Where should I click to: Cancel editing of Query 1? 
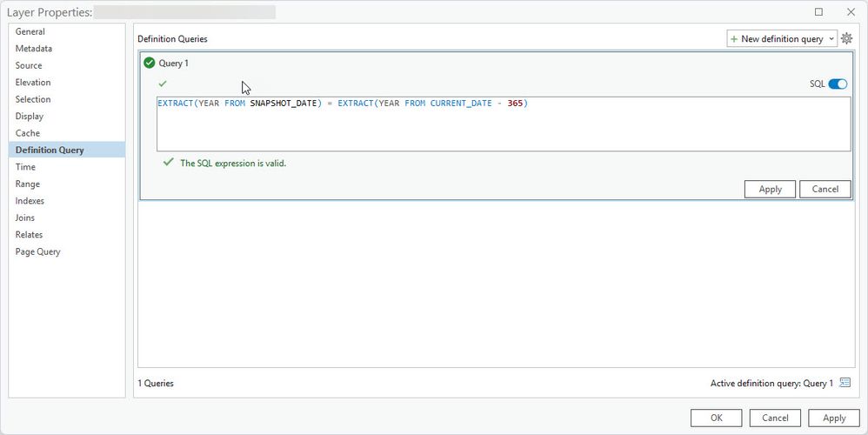pos(825,190)
